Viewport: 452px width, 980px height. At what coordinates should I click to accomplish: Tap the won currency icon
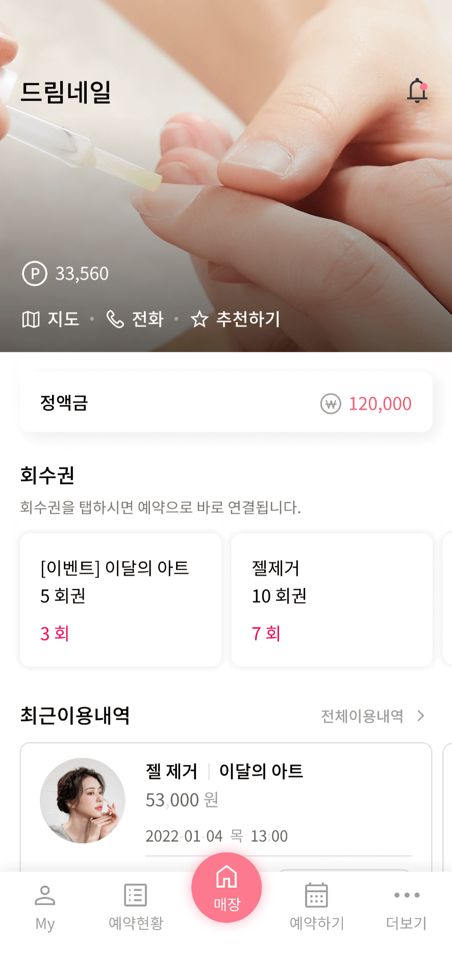[x=331, y=404]
